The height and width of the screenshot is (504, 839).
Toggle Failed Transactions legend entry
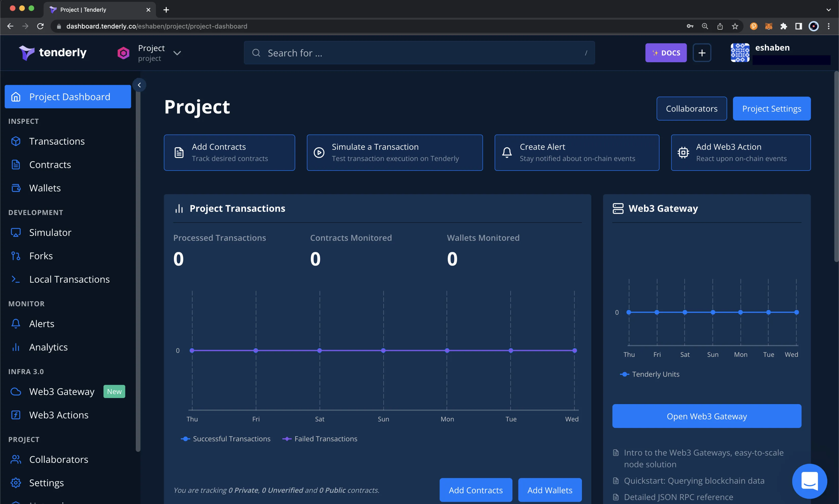(320, 439)
